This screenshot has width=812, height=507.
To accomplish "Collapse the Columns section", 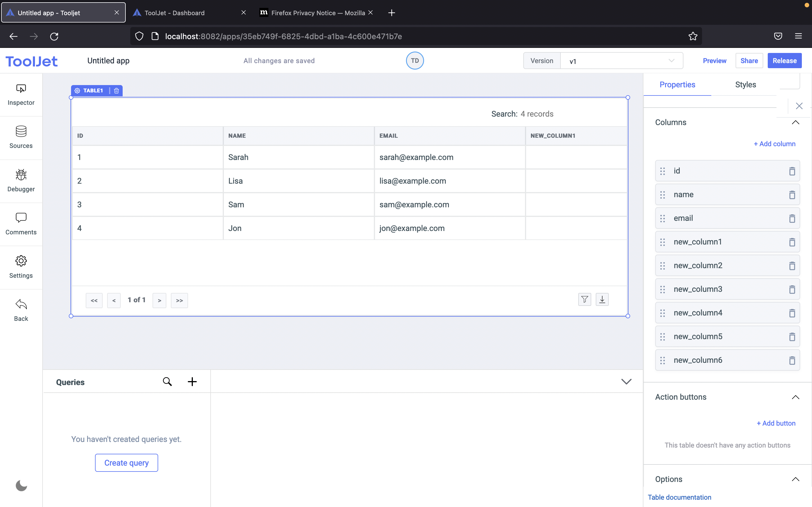I will pyautogui.click(x=795, y=123).
